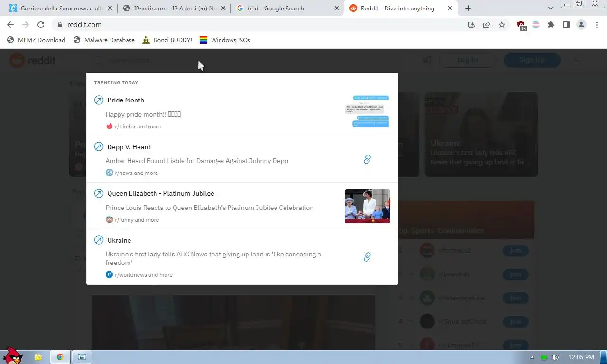607x364 pixels.
Task: Join the r/SquaredCircle community
Action: [515, 321]
